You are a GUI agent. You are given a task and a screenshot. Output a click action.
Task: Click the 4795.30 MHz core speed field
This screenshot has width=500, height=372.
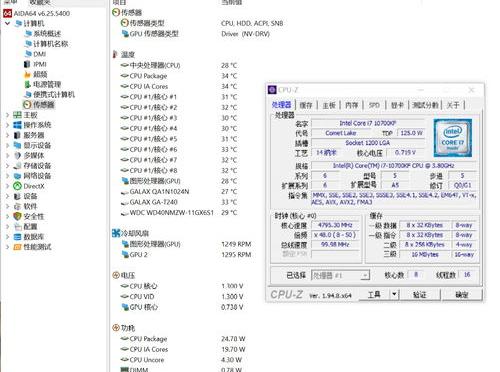pos(335,225)
